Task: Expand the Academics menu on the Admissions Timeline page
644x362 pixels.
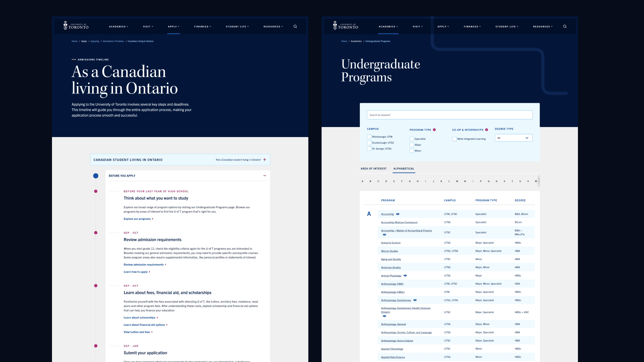Action: (x=119, y=26)
